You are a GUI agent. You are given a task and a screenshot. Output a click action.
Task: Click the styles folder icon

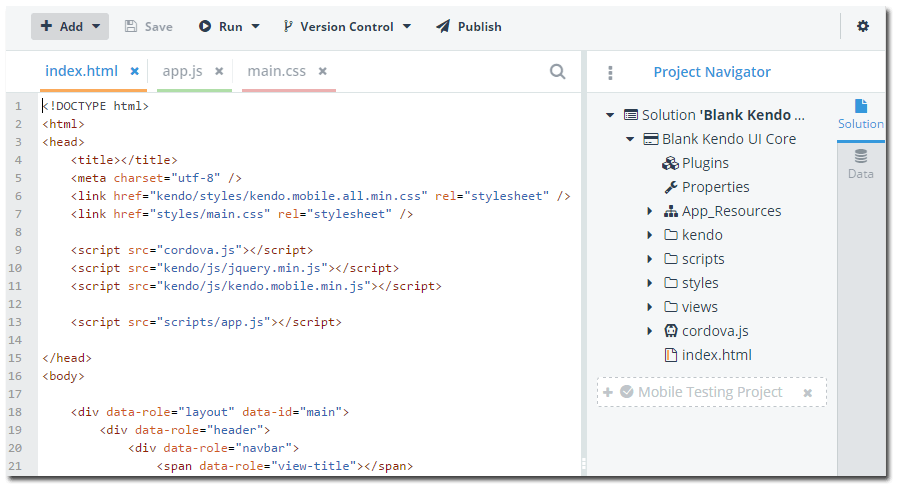pos(671,283)
